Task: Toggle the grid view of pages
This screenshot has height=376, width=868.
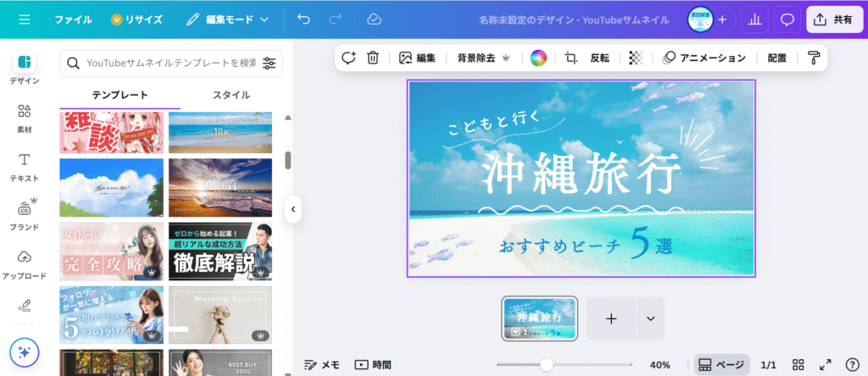Action: pyautogui.click(x=798, y=365)
